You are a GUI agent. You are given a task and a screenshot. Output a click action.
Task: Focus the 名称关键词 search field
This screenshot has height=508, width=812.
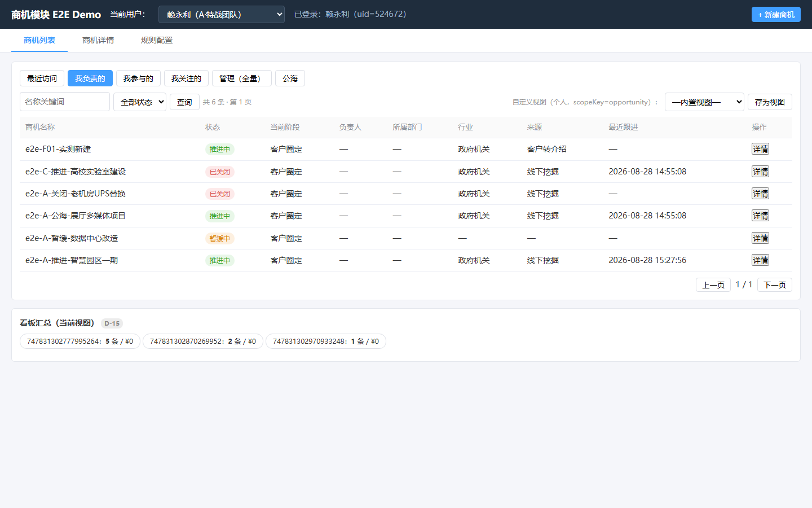(x=65, y=102)
